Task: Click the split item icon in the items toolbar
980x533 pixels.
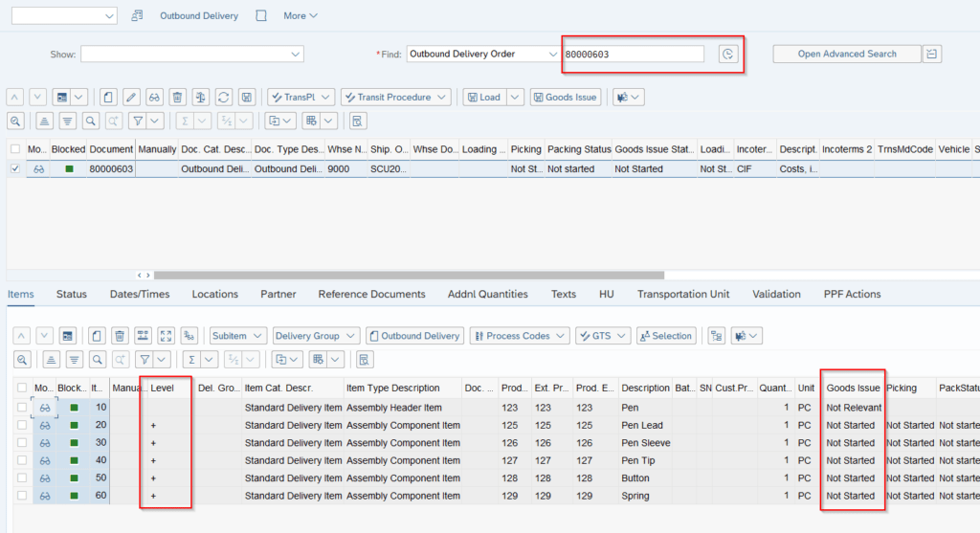Action: click(x=143, y=336)
